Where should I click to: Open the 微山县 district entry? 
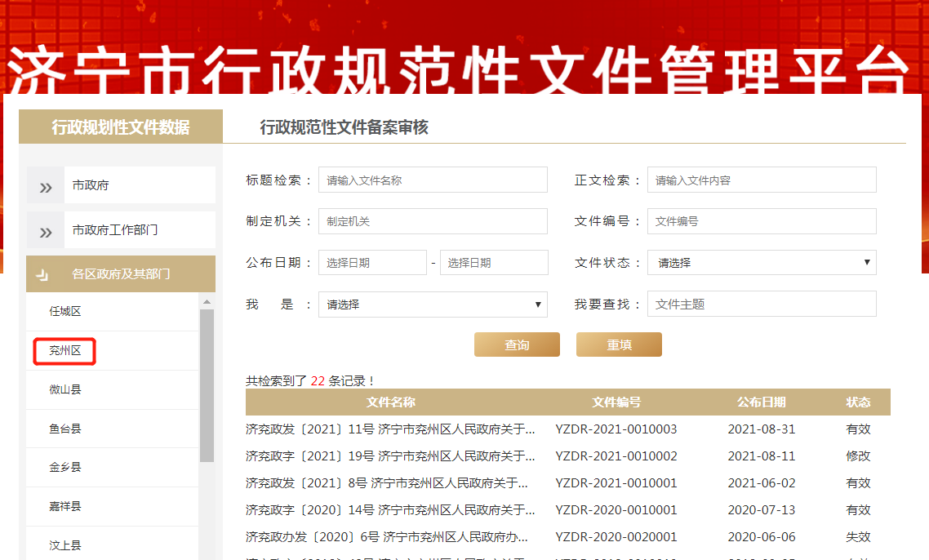coord(65,390)
